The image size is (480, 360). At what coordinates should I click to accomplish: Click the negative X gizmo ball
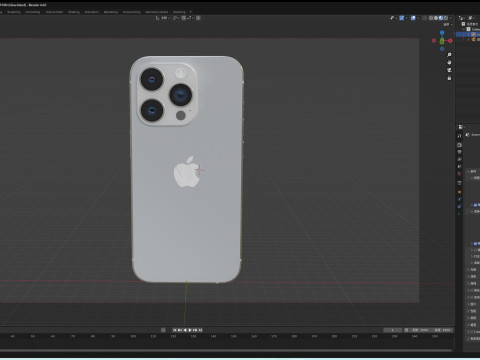434,41
